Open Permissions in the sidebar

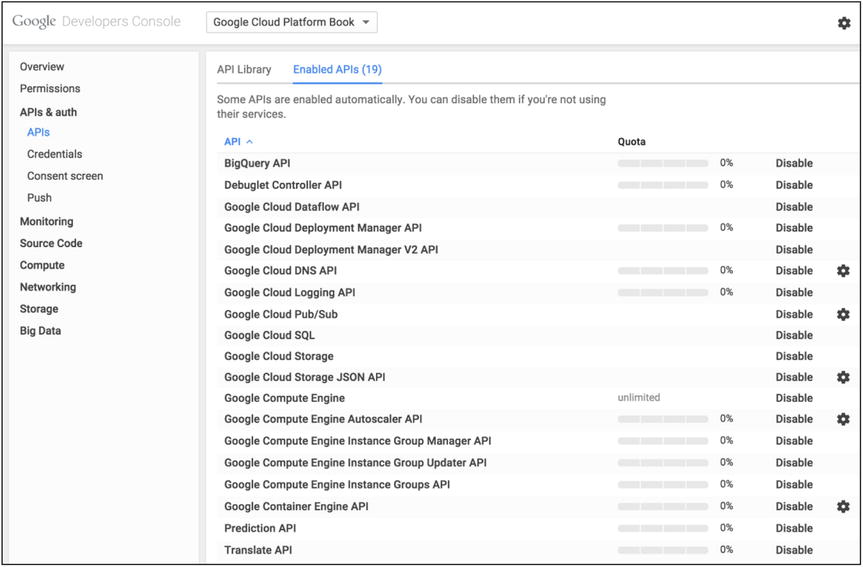(x=50, y=89)
